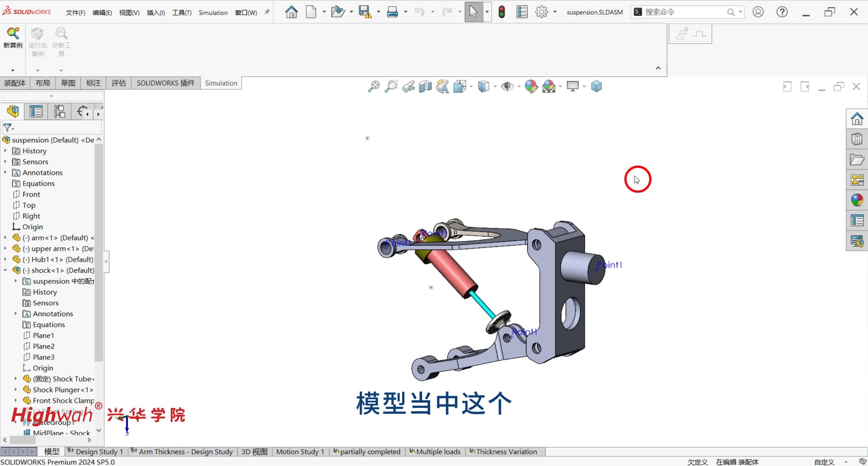
Task: Collapse the shock<1> tree node
Action: pos(5,270)
